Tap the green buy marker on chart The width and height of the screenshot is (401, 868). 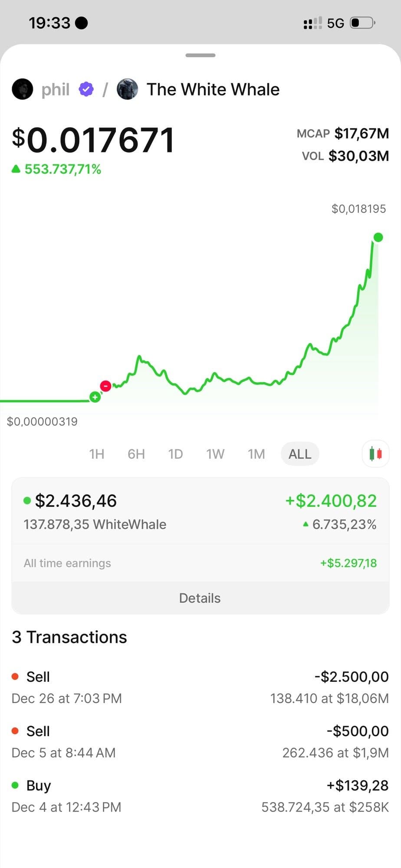(95, 397)
